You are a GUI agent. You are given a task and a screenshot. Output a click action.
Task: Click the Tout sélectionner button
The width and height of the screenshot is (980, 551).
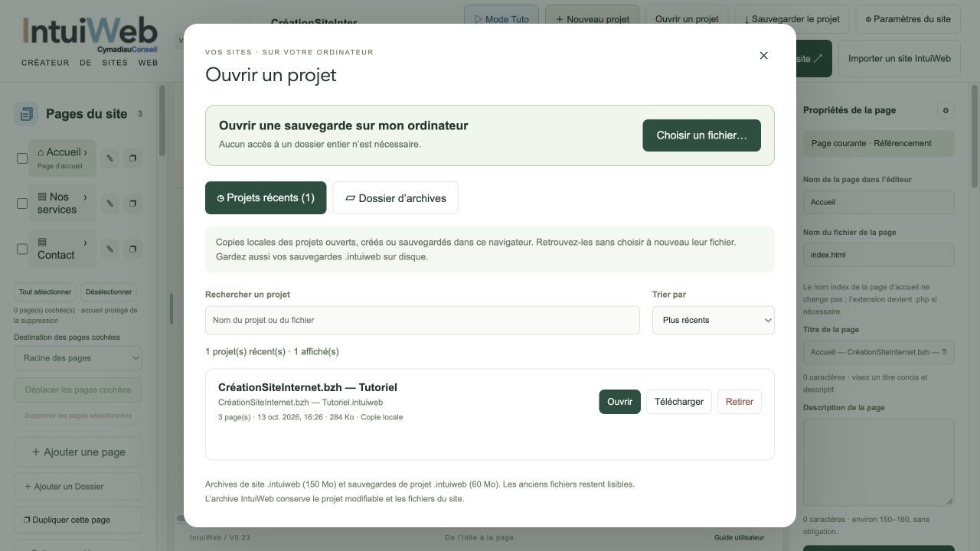(45, 292)
